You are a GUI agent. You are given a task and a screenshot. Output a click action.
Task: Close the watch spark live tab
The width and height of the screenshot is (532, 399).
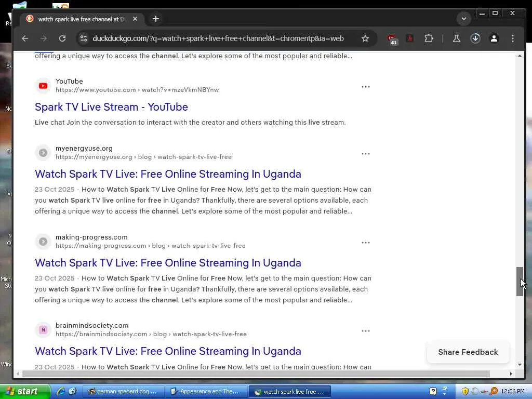click(x=135, y=19)
